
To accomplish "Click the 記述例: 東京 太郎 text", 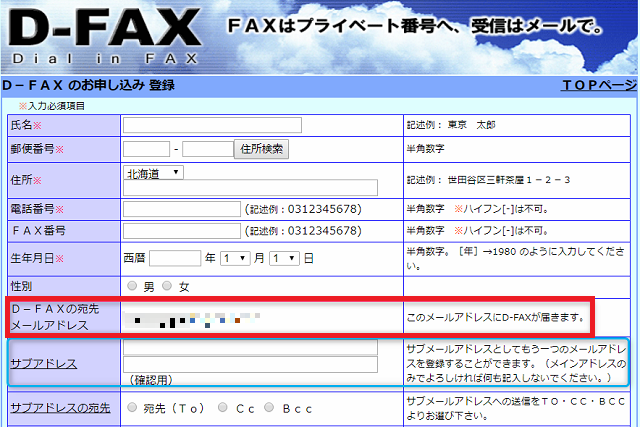I will click(x=451, y=125).
